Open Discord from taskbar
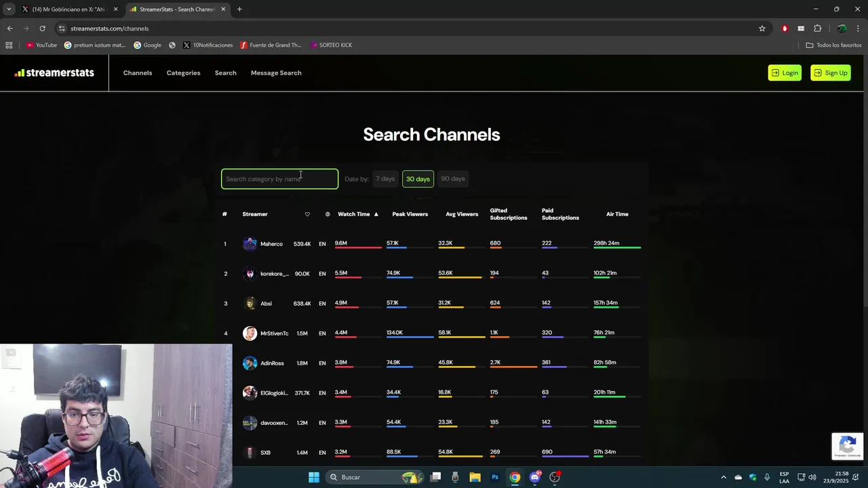 (x=535, y=477)
